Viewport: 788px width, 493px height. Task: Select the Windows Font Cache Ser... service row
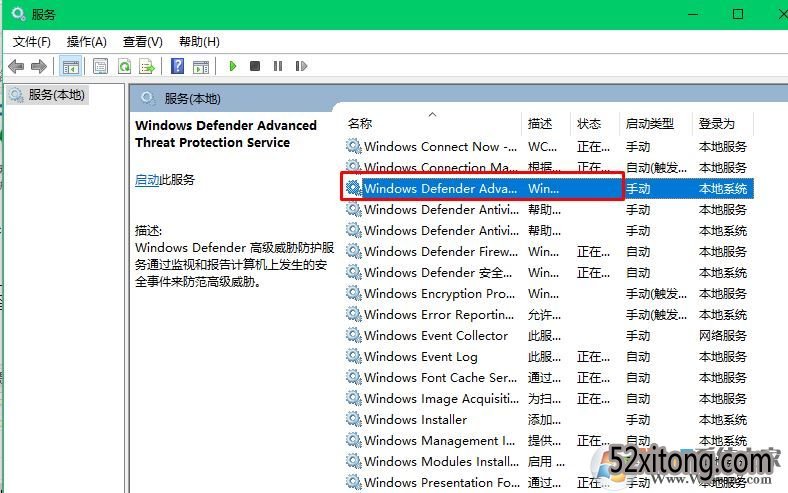coord(549,377)
